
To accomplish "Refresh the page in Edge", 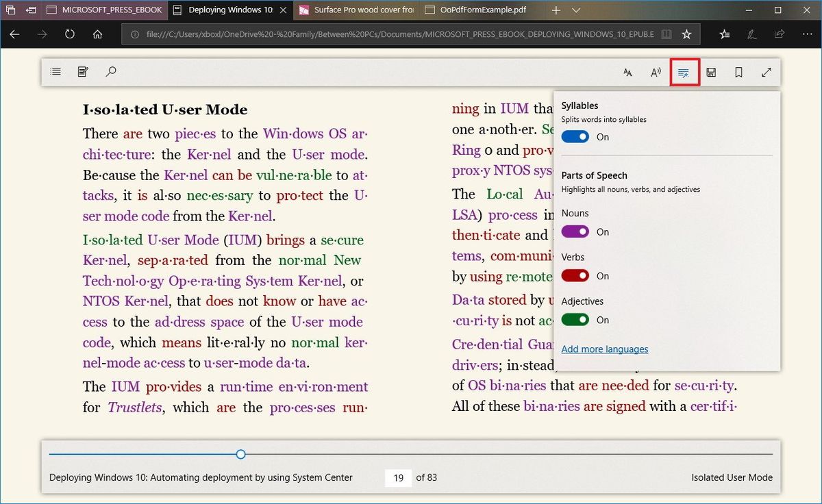I will pos(69,34).
